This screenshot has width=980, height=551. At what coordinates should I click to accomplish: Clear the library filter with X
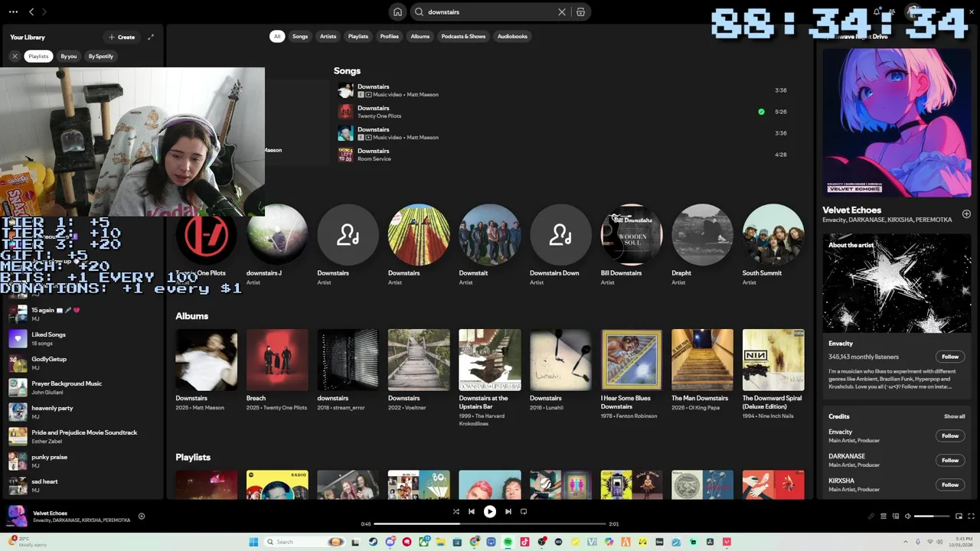pyautogui.click(x=15, y=56)
